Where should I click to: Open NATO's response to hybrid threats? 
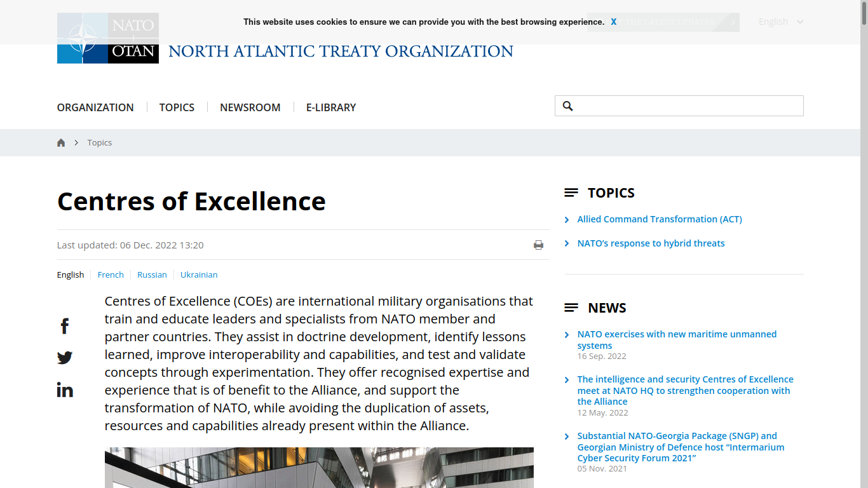tap(651, 243)
